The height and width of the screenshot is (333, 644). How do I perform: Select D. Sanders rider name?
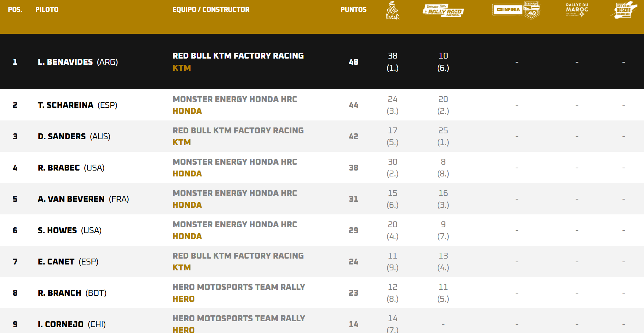click(x=74, y=136)
